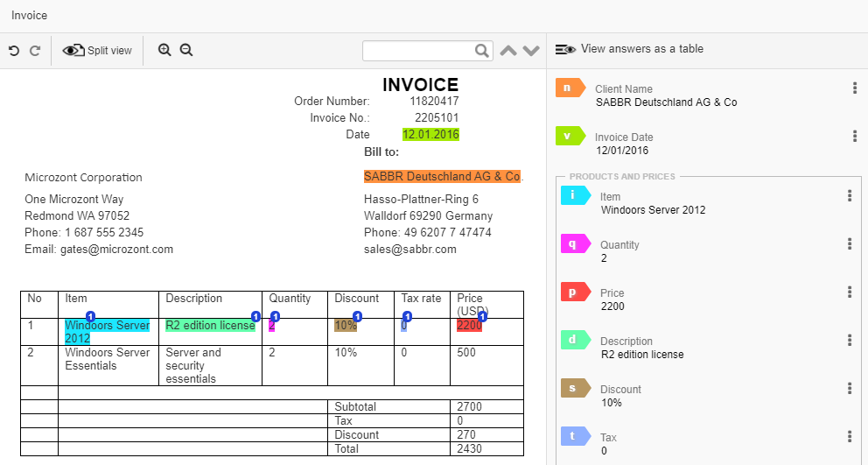
Task: Zoom in with magnifier plus icon
Action: tap(164, 51)
